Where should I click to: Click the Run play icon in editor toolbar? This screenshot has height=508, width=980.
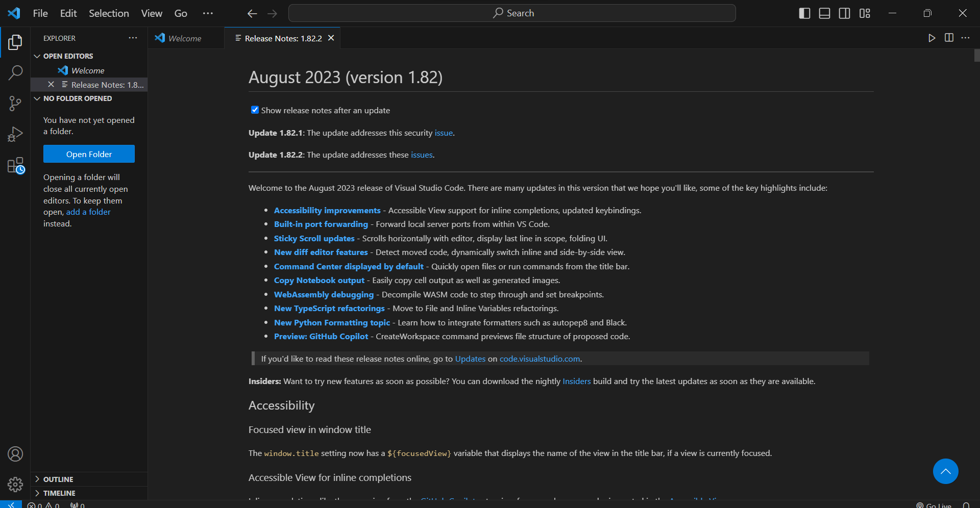click(932, 38)
